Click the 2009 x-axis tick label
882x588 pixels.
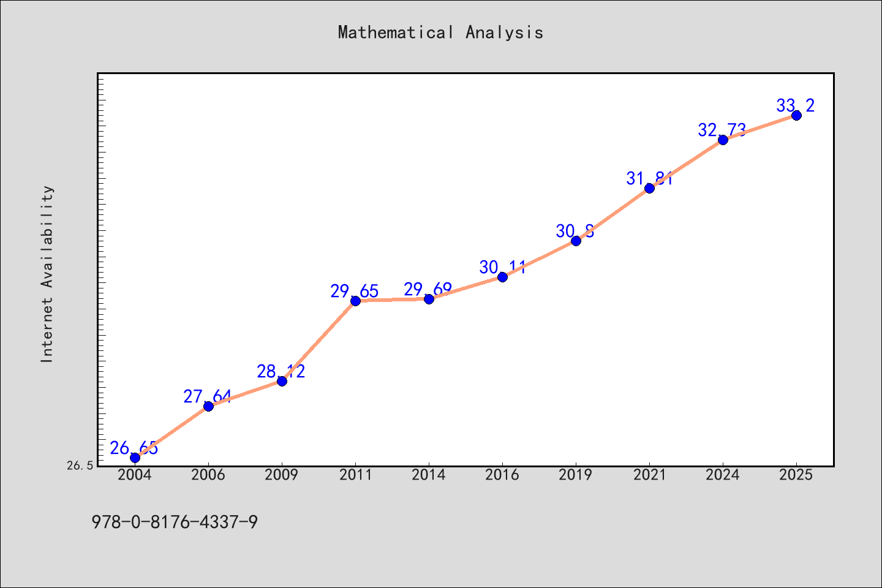(x=282, y=475)
